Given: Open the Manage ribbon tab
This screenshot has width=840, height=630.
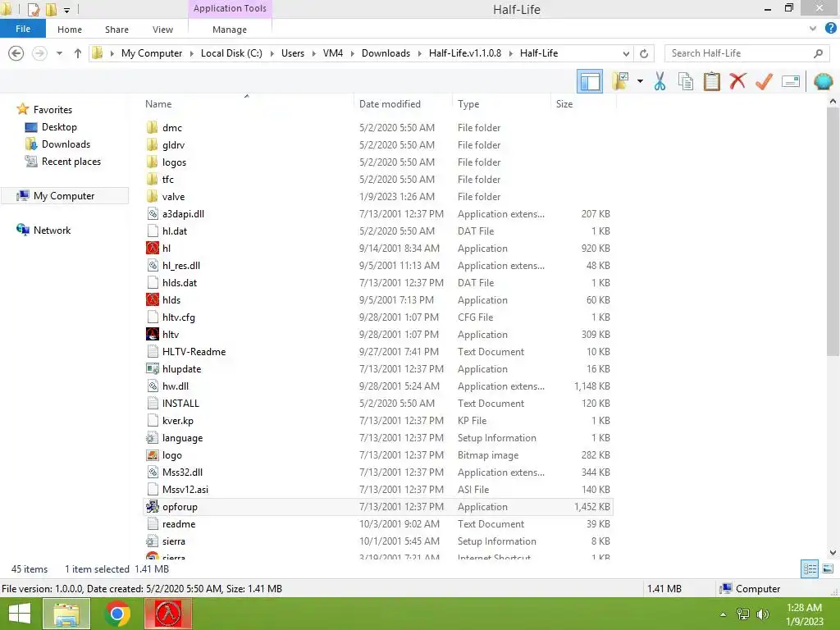Looking at the screenshot, I should coord(230,30).
